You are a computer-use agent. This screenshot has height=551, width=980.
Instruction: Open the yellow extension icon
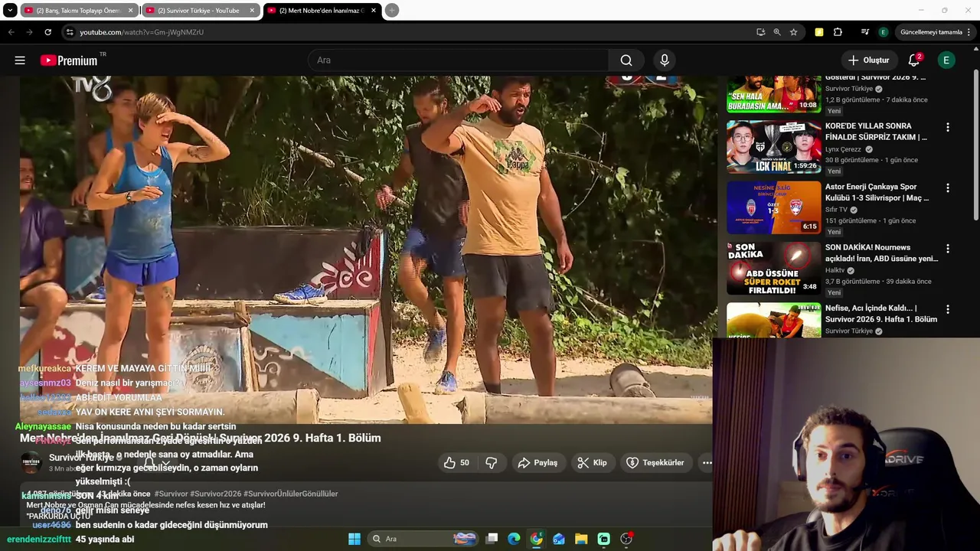point(819,32)
